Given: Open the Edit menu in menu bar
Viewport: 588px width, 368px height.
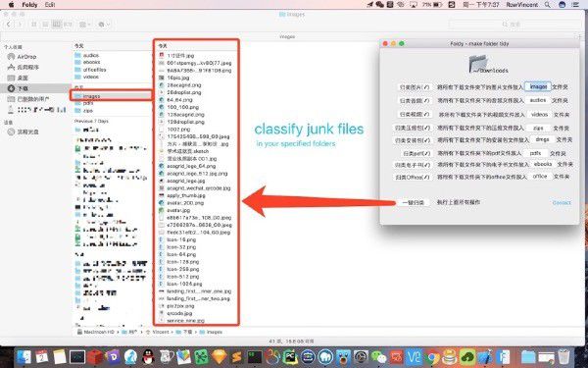Looking at the screenshot, I should click(x=50, y=5).
